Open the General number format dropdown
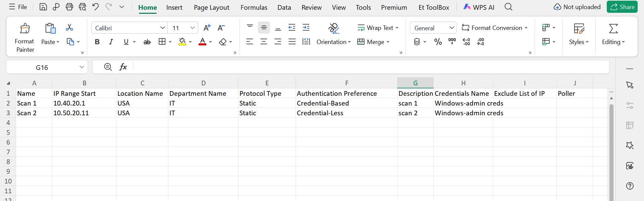The image size is (644, 201). (452, 28)
